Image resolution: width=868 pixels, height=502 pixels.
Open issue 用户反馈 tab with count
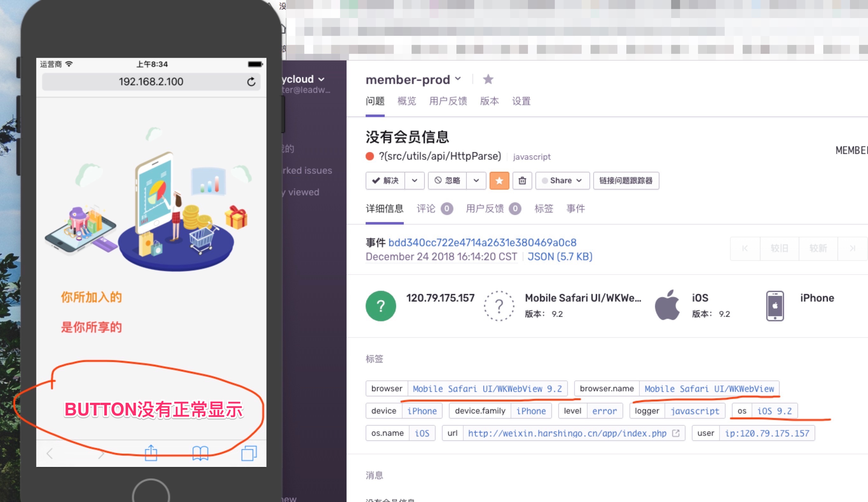[493, 209]
